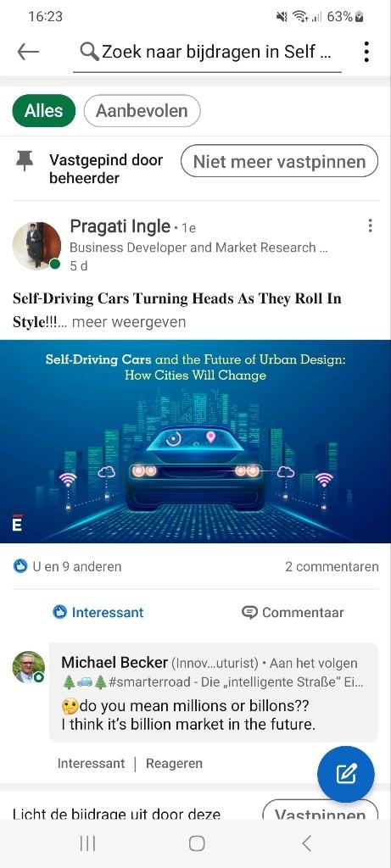Click Niet meer vastpinnen button

(x=279, y=162)
